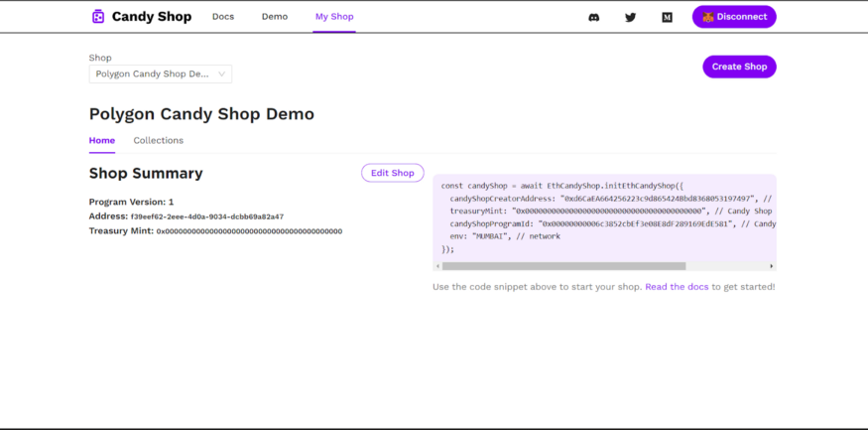The width and height of the screenshot is (868, 430).
Task: Open the Medium icon link
Action: [x=667, y=17]
